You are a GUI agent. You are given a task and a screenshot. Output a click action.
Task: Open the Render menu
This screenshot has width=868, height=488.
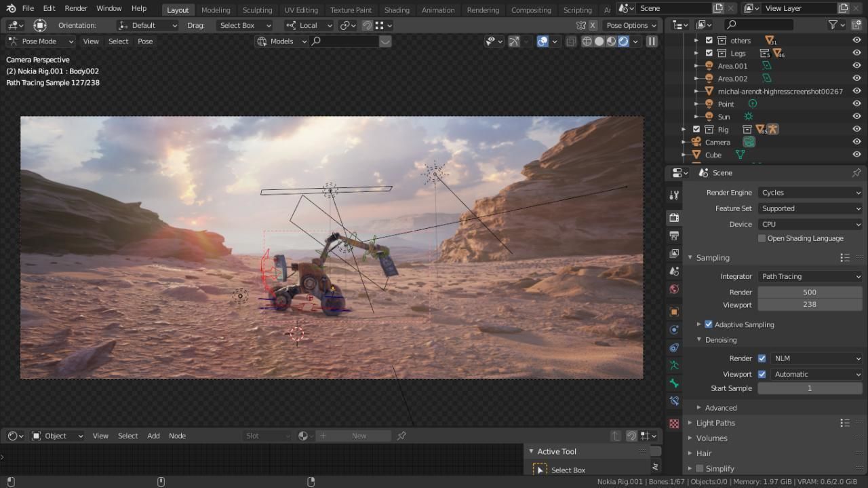[x=76, y=8]
